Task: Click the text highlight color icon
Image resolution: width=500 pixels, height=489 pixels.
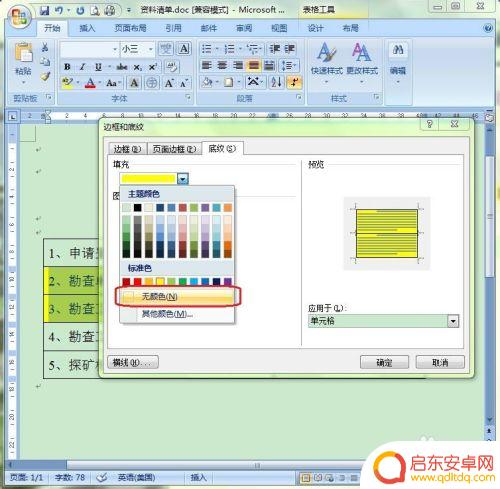Action: click(68, 82)
